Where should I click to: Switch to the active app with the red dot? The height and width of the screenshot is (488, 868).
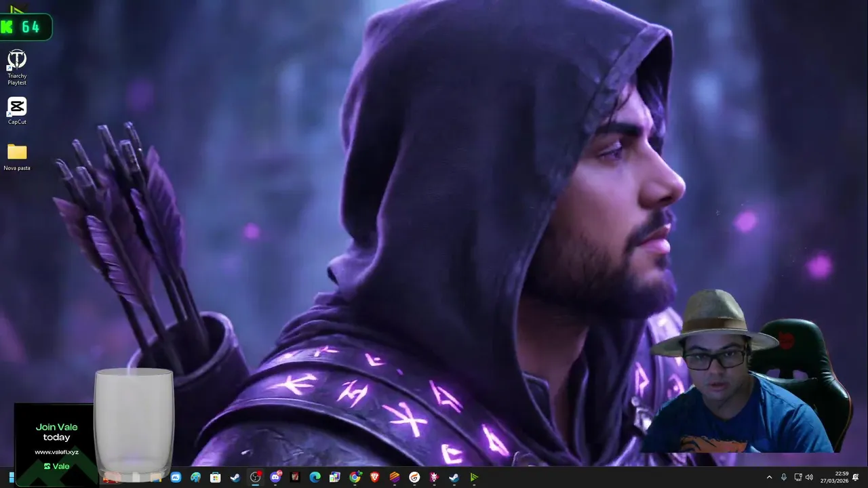pyautogui.click(x=255, y=477)
